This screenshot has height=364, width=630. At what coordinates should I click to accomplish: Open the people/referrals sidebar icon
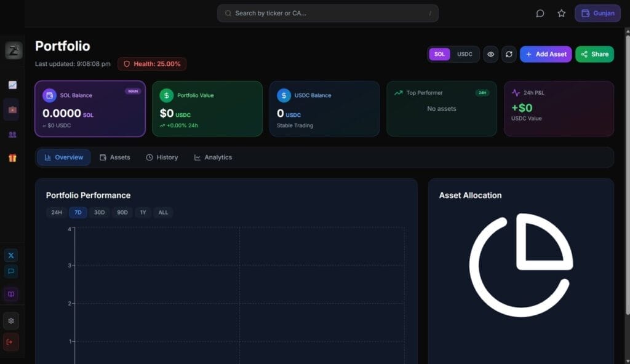pos(12,134)
